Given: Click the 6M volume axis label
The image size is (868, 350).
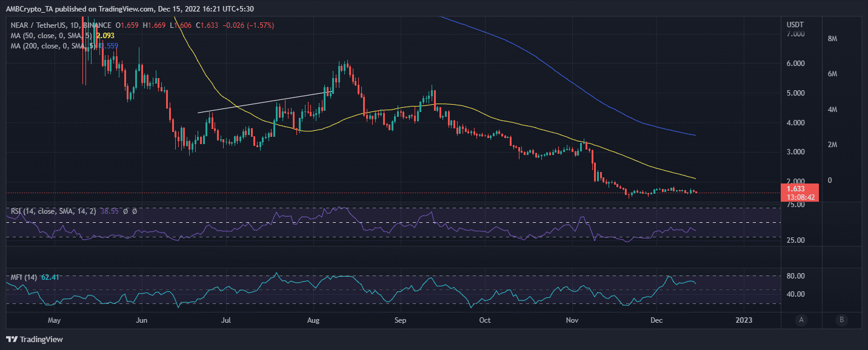Looking at the screenshot, I should coord(833,74).
